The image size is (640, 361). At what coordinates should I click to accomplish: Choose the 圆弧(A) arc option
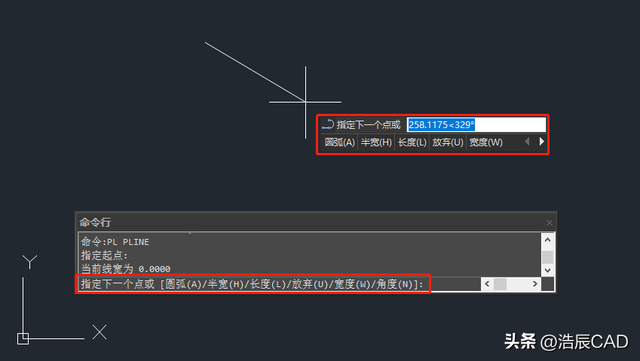(340, 143)
